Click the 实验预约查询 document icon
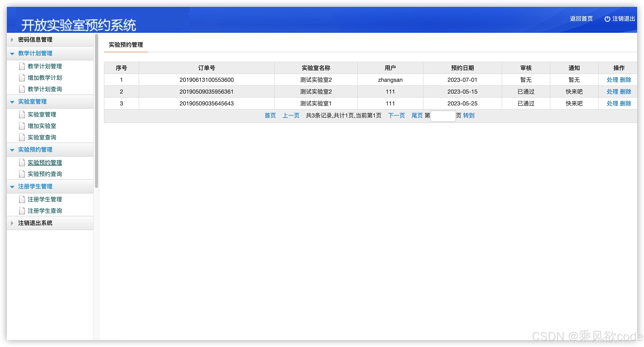This screenshot has height=347, width=644. coord(22,174)
